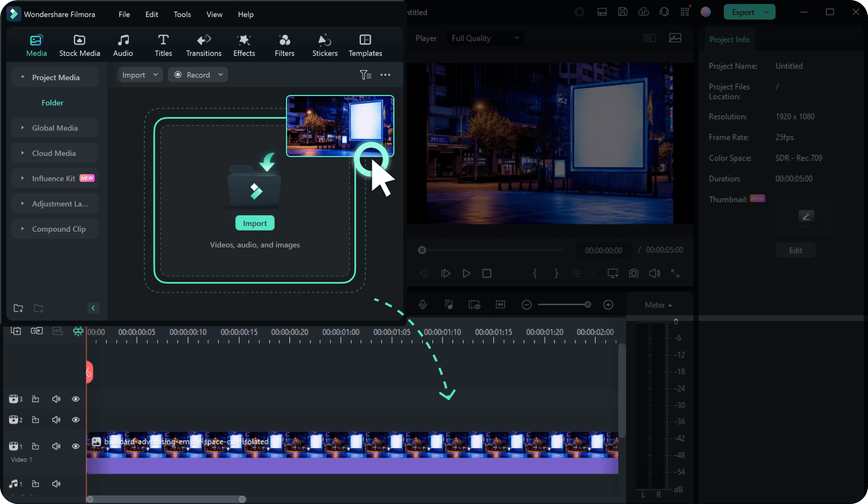Open the Effects tab

[244, 46]
